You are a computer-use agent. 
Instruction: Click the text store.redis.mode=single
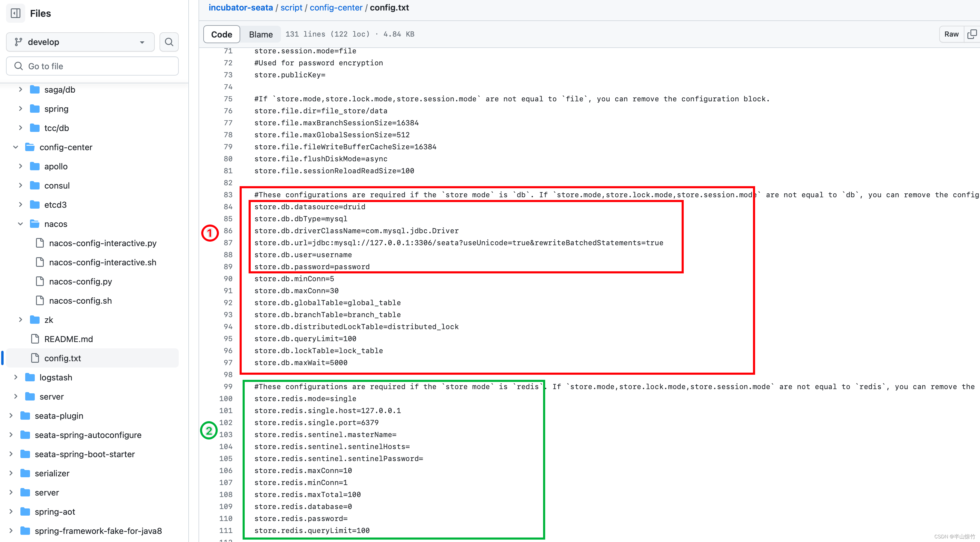305,399
